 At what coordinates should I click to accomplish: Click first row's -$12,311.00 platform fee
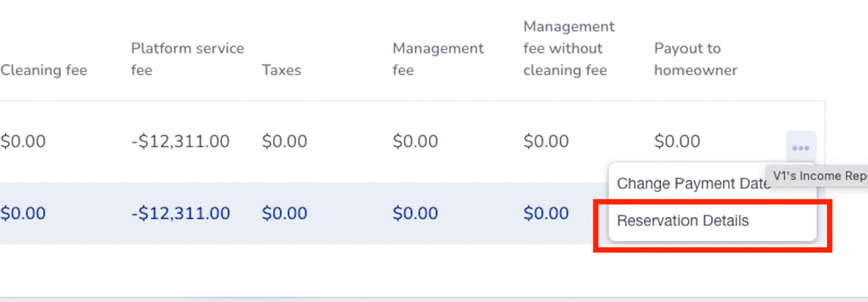[180, 141]
